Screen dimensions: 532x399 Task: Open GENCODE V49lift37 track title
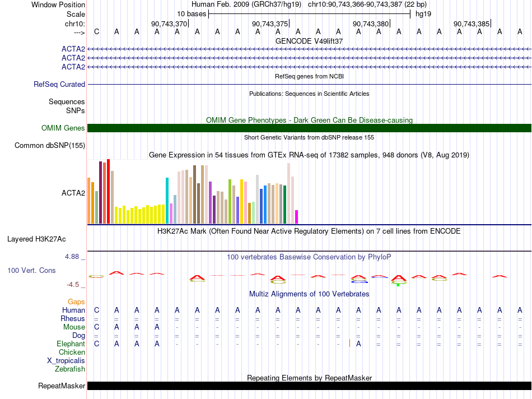coord(309,41)
